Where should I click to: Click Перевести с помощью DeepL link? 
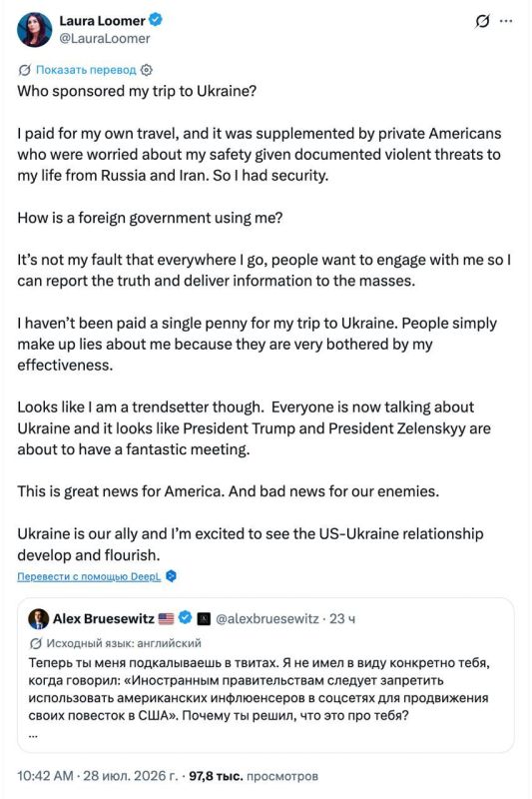pos(89,576)
